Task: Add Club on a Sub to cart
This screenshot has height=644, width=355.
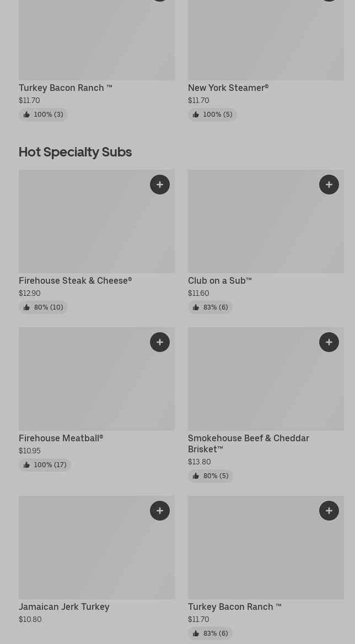Action: pyautogui.click(x=329, y=185)
